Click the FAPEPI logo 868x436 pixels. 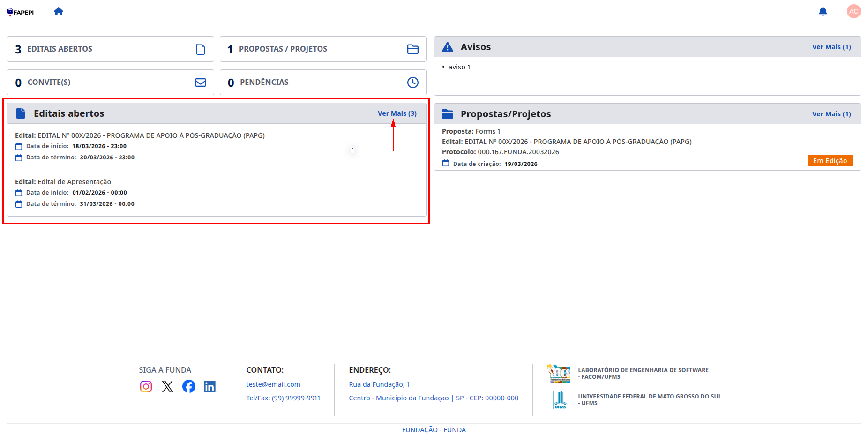[21, 12]
